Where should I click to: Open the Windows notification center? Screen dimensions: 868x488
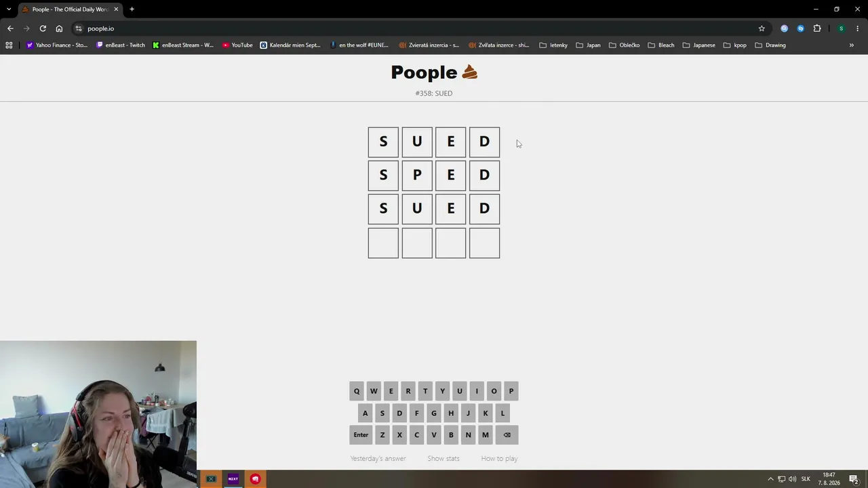point(854,479)
